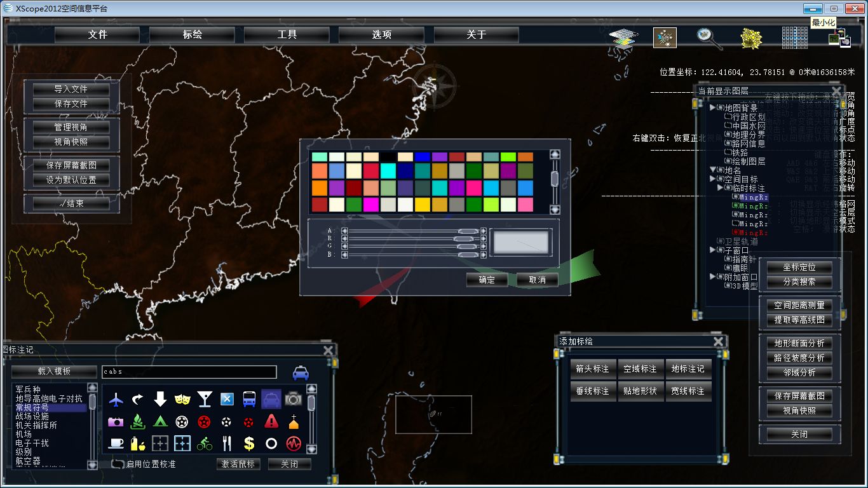Toggle visibility of 地理分界 layer

point(728,135)
